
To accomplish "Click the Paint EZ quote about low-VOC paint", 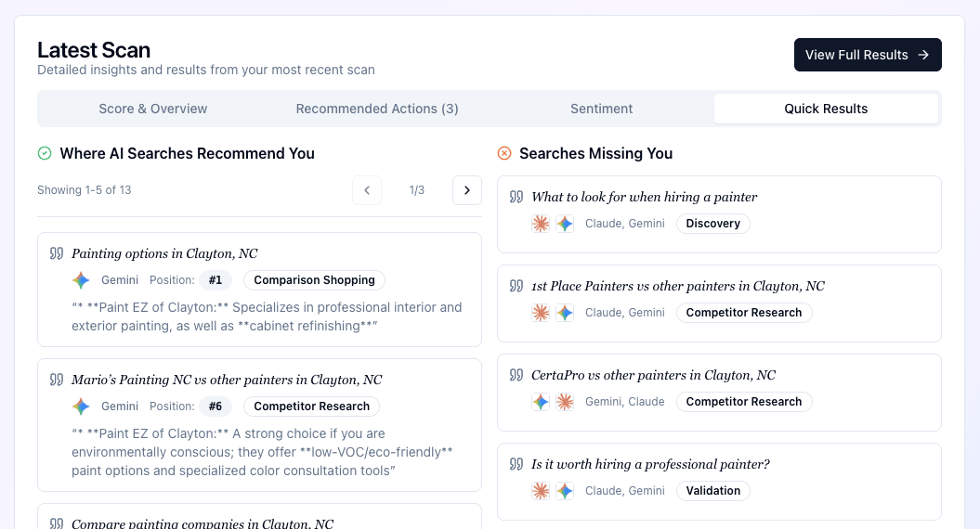I will coord(262,452).
